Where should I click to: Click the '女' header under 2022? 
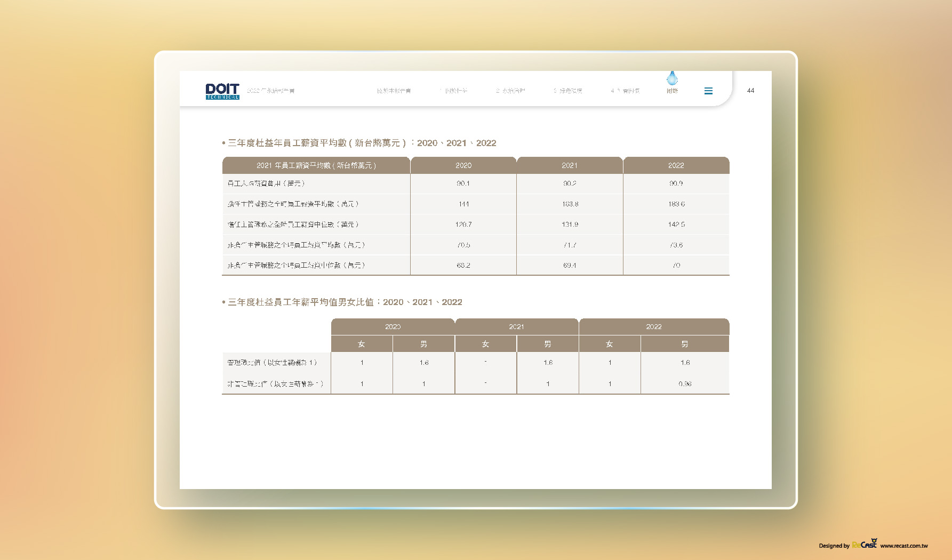(x=610, y=344)
